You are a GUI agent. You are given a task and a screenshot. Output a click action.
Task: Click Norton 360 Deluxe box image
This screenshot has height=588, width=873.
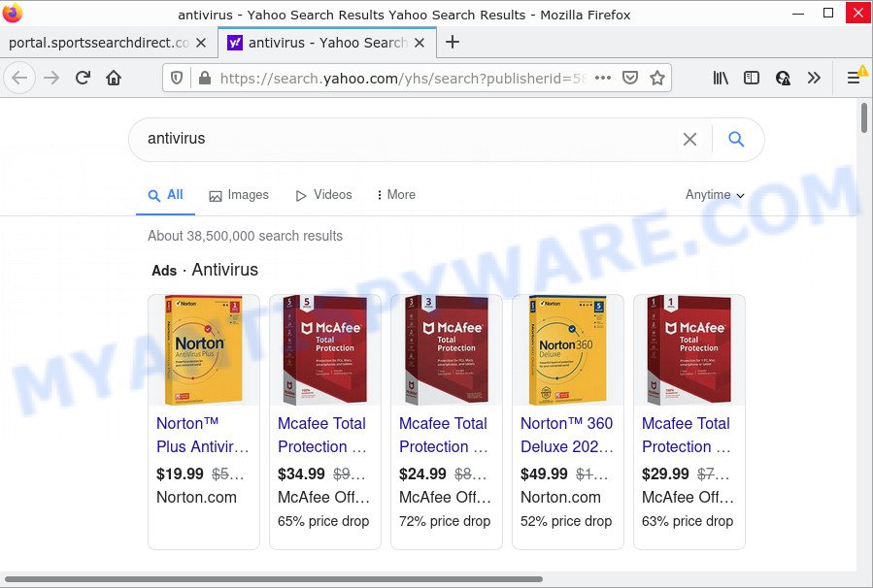tap(568, 350)
